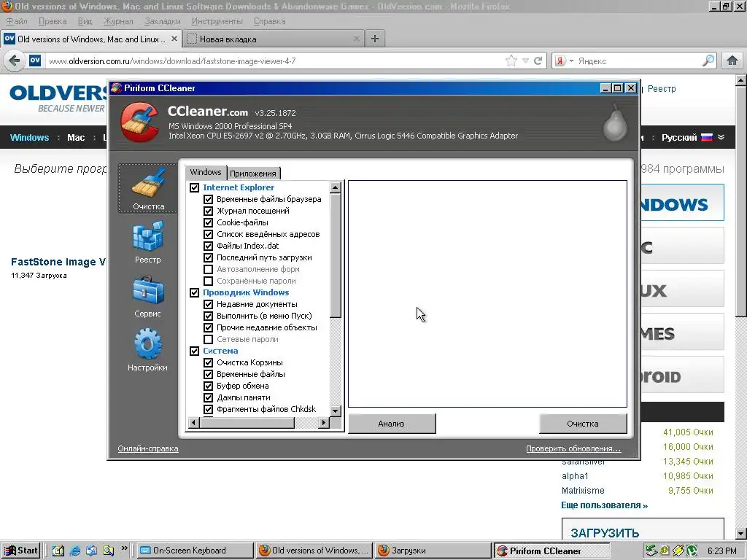Toggle the Система group checkbox
This screenshot has height=560, width=747.
click(x=194, y=351)
